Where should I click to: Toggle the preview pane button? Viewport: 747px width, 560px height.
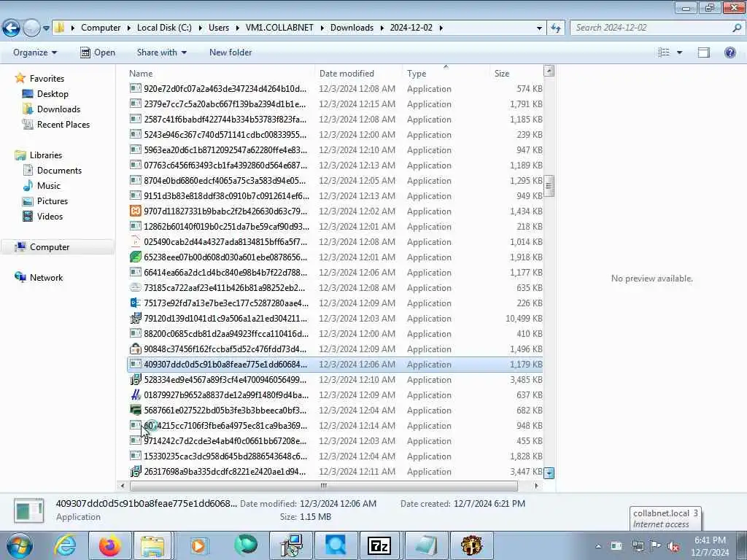[x=704, y=52]
